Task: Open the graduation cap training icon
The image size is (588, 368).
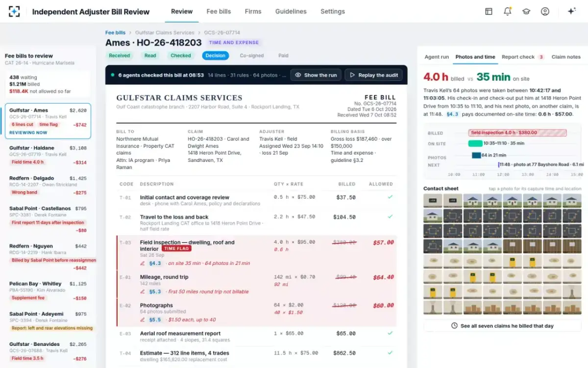Action: (x=526, y=11)
